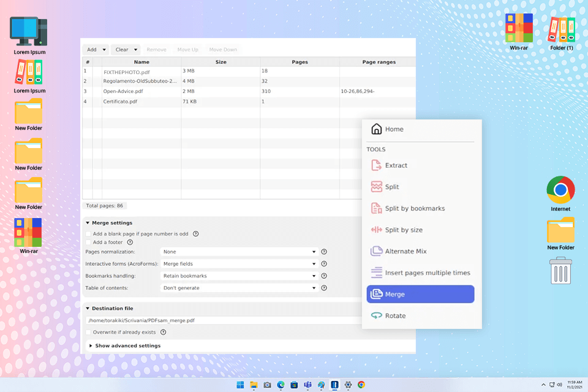Open the Pages normalization dropdown

pyautogui.click(x=239, y=252)
